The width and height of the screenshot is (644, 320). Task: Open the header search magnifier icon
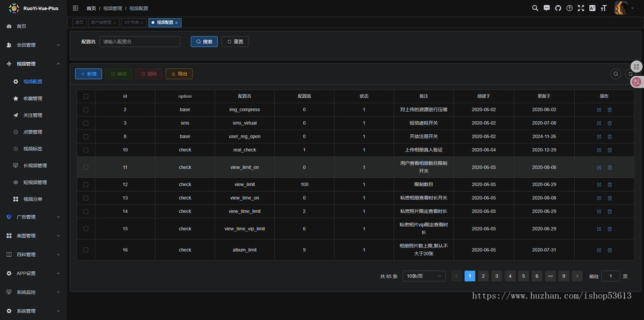pyautogui.click(x=535, y=8)
